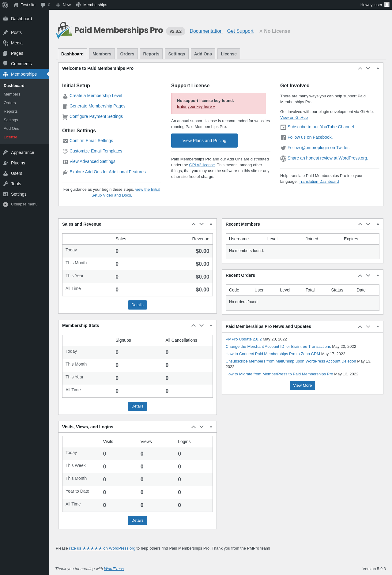This screenshot has width=392, height=575.
Task: Open the Test site home icon
Action: [16, 5]
